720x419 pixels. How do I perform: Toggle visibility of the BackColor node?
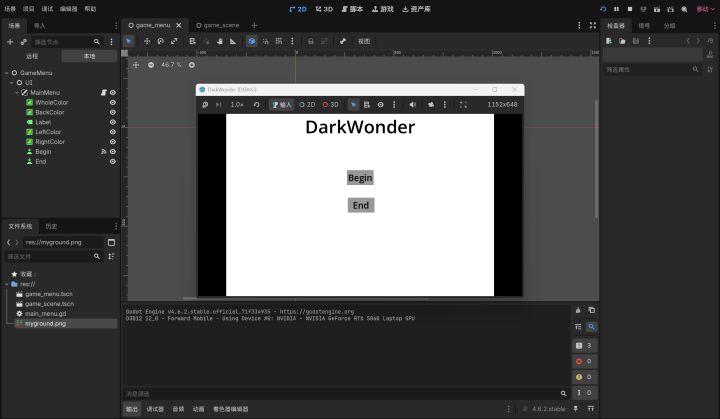pos(112,112)
